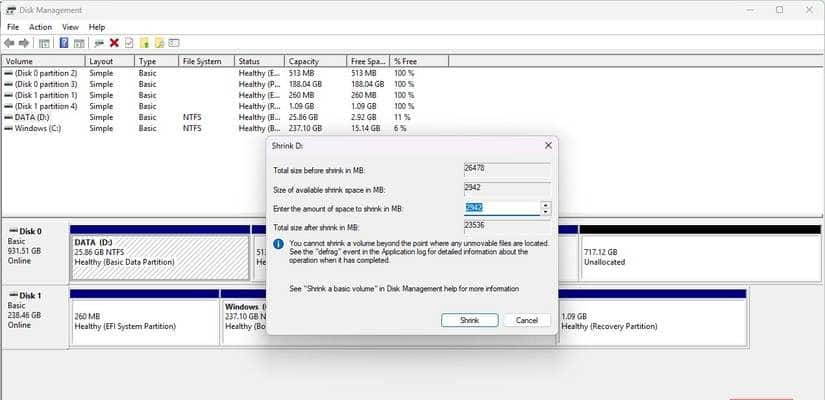This screenshot has height=400, width=825.
Task: Click the Disk Management title bar icon
Action: (x=11, y=10)
